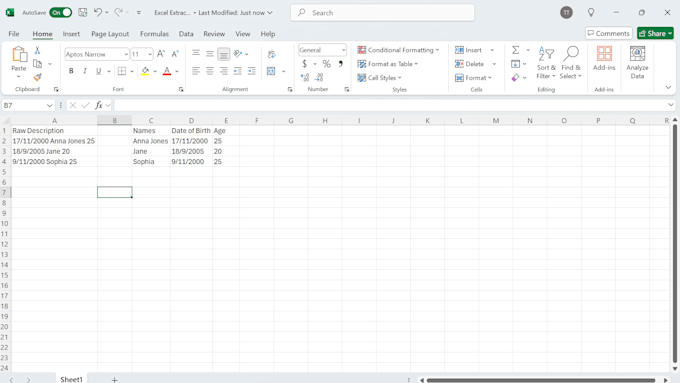680x383 pixels.
Task: Undo the last action
Action: point(98,13)
